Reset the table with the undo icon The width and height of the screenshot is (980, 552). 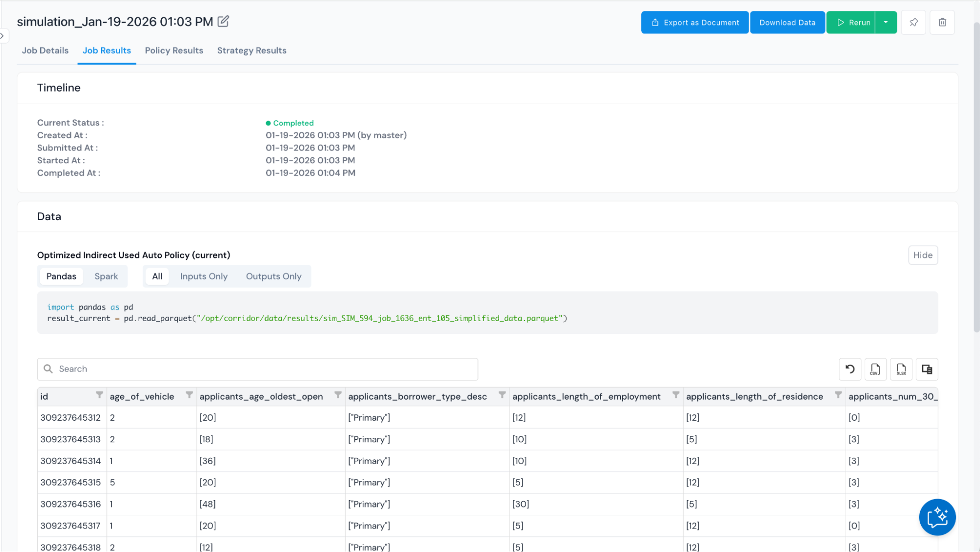tap(850, 369)
